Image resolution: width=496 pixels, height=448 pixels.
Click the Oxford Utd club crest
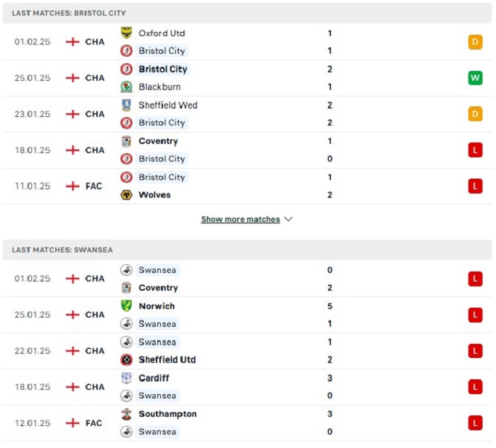(x=127, y=33)
